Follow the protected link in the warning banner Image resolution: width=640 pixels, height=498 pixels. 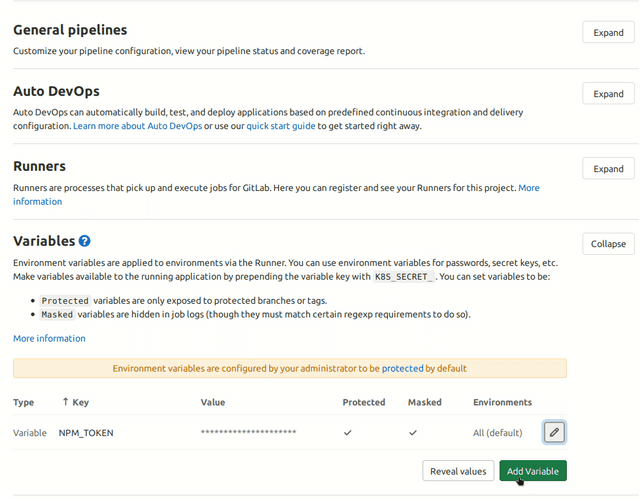pos(403,368)
